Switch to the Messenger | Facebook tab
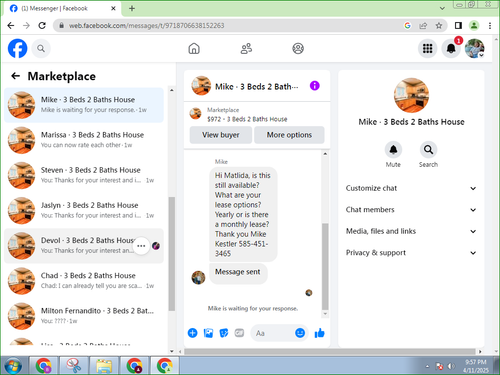 tap(63, 8)
